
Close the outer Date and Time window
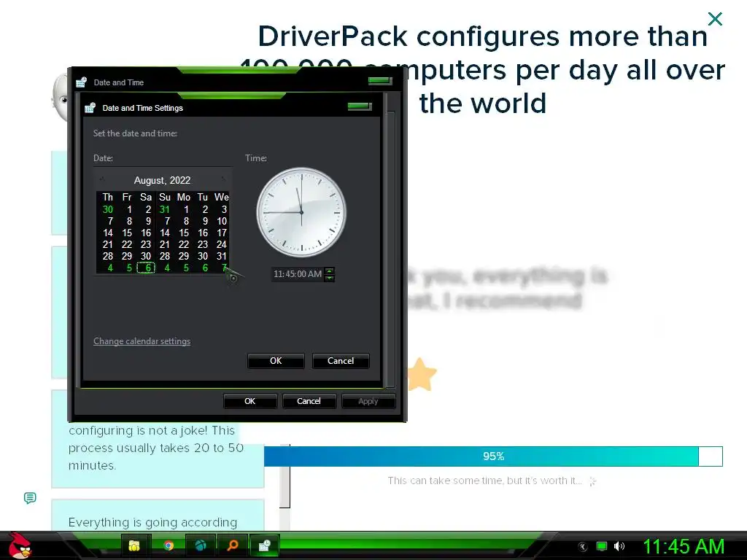click(x=379, y=81)
